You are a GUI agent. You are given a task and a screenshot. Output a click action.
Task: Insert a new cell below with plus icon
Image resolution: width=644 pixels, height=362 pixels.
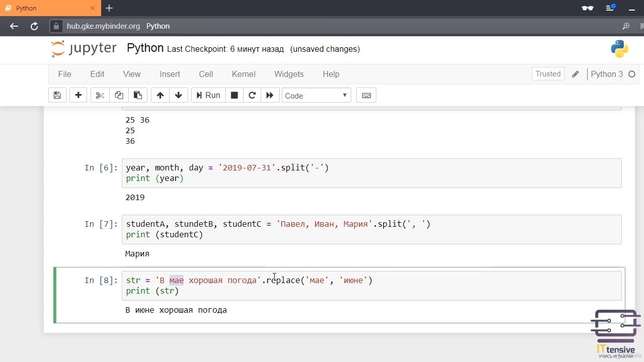coord(78,96)
